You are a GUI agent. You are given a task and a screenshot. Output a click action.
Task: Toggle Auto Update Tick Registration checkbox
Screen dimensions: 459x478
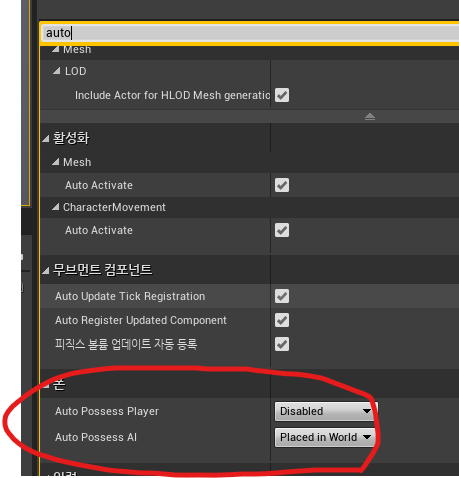(282, 296)
